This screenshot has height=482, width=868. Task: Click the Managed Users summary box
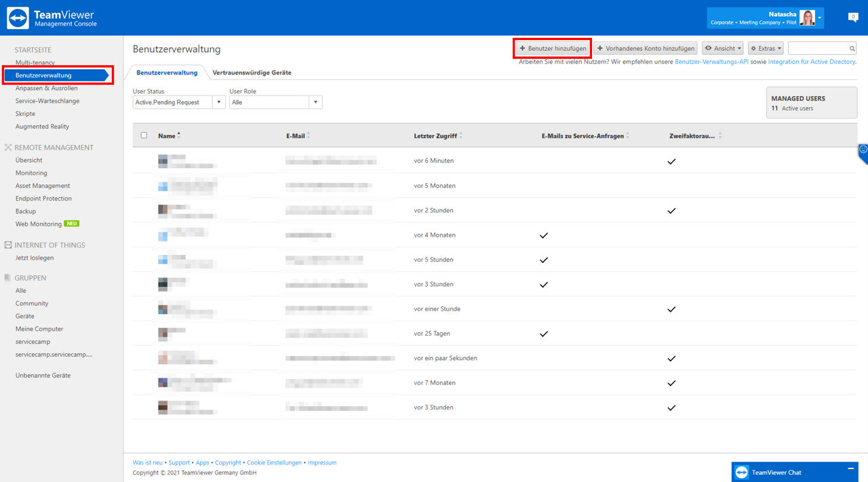tap(812, 103)
